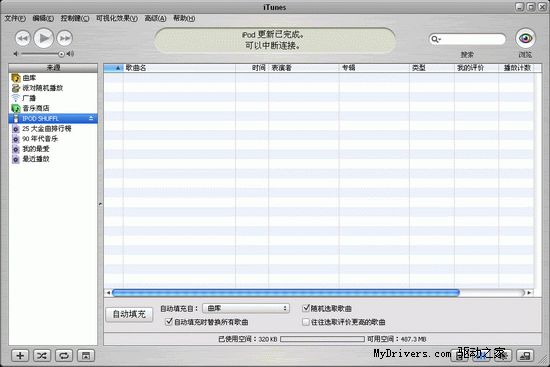The width and height of the screenshot is (550, 367).
Task: Sort by the 表演者 column header
Action: tap(304, 68)
